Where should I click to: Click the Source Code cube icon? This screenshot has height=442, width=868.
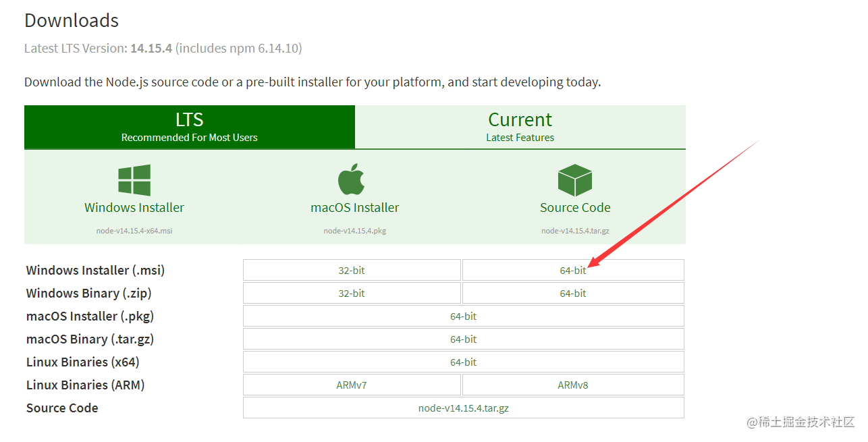[x=575, y=180]
